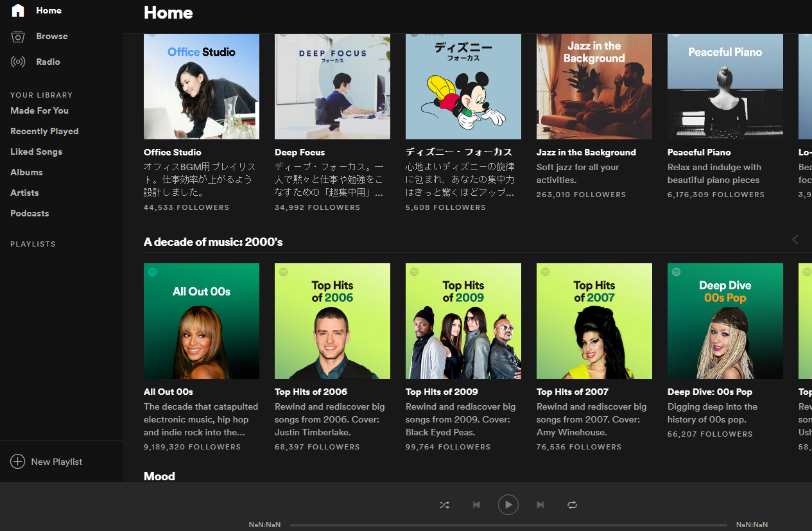Open Liked Songs

coord(36,152)
